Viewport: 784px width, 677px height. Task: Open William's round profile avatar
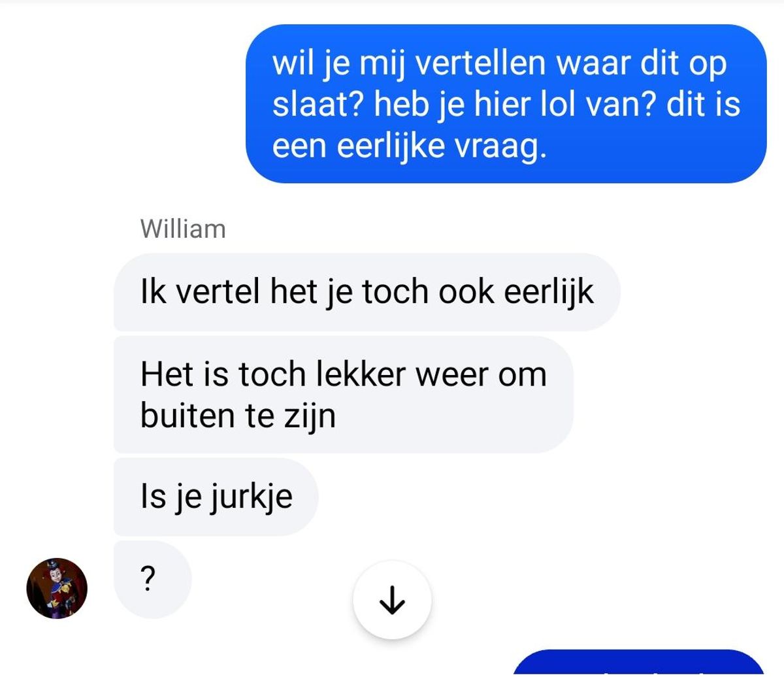pos(57,588)
